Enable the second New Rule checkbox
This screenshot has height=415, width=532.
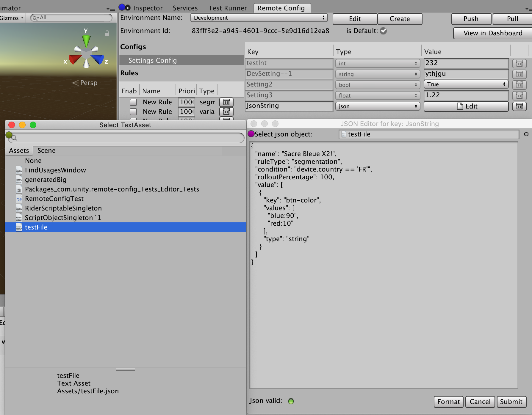pos(133,111)
